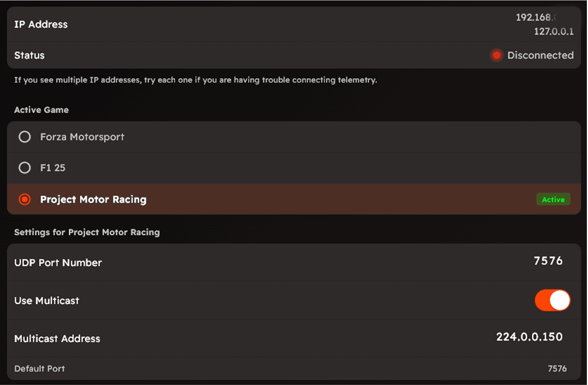Click Settings for Project Motor Racing heading

pos(87,232)
